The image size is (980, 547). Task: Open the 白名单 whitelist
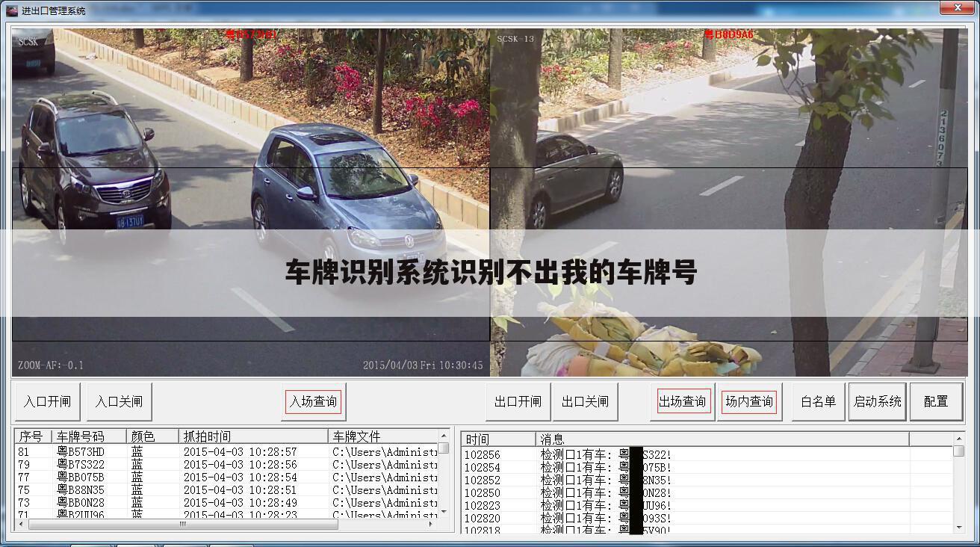pos(818,402)
